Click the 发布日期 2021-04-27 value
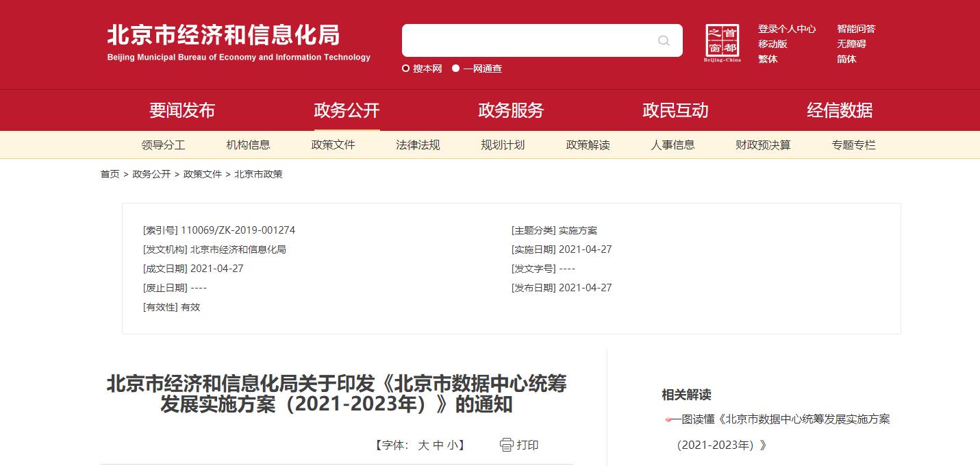980x466 pixels. tap(585, 288)
